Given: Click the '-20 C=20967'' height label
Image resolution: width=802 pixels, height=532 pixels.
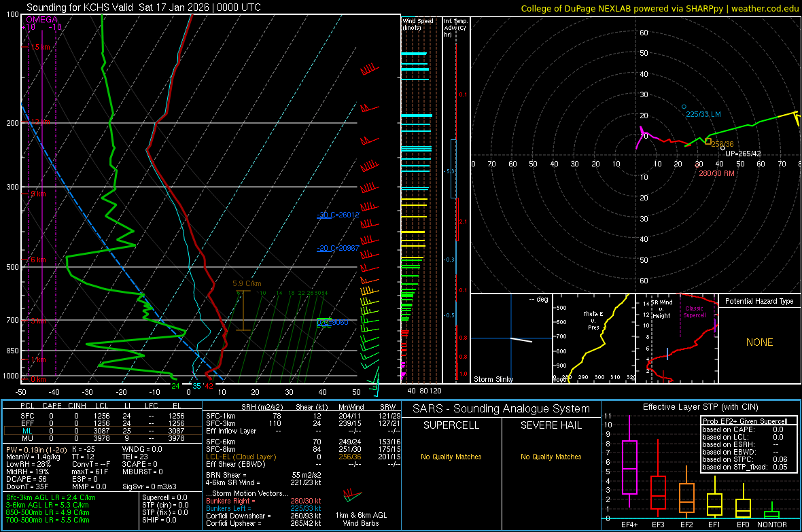Looking at the screenshot, I should [338, 248].
